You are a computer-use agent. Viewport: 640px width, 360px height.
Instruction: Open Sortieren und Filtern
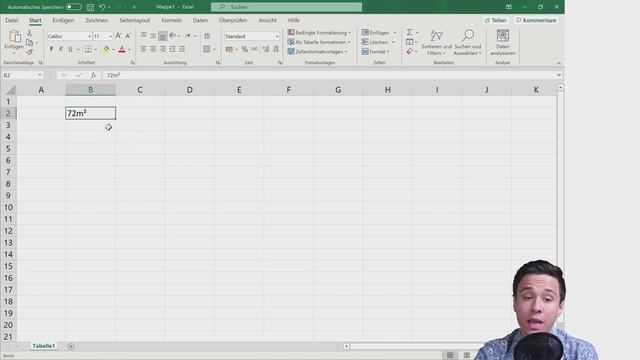(436, 42)
